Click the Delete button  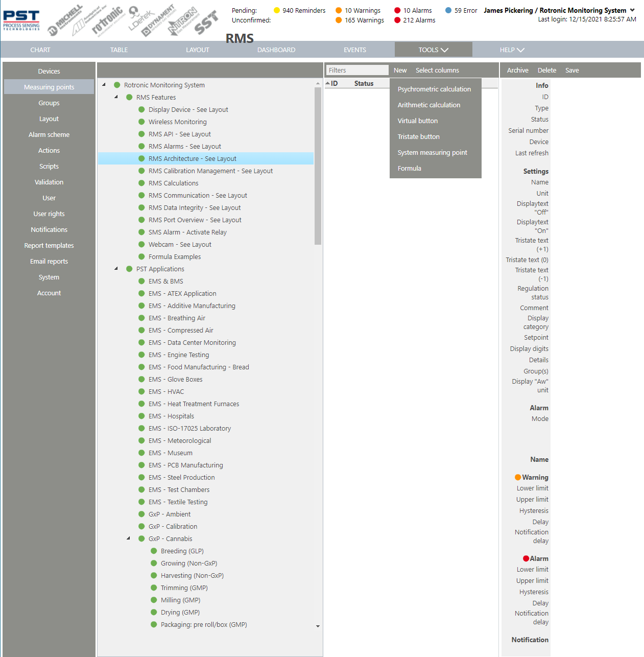[547, 70]
